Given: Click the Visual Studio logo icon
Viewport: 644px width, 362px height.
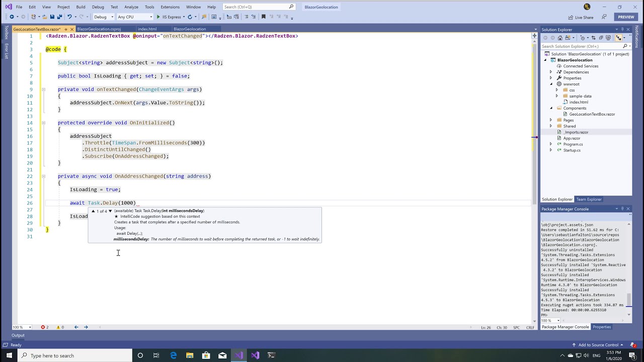Looking at the screenshot, I should [8, 7].
